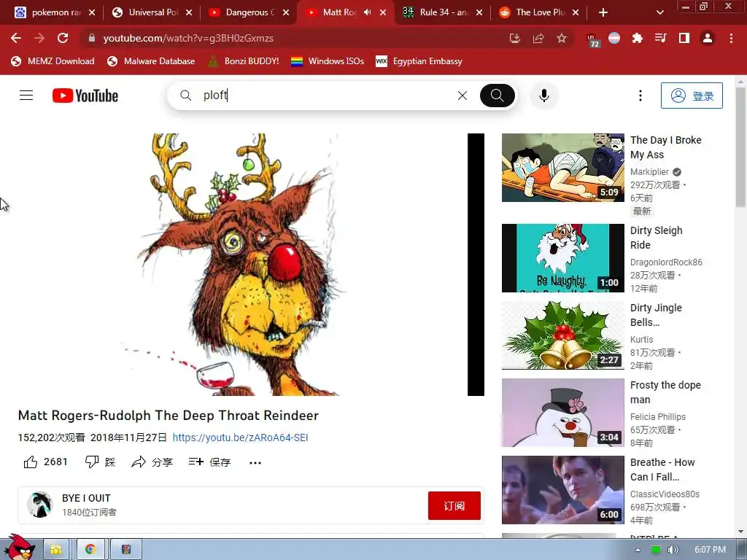The height and width of the screenshot is (560, 747).
Task: Open a new browser tab
Action: tap(603, 12)
